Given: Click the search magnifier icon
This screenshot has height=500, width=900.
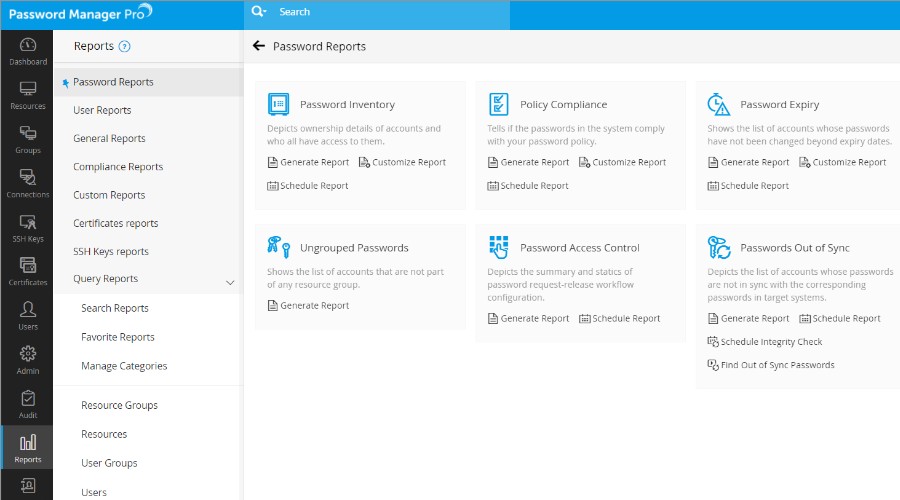Looking at the screenshot, I should tap(258, 11).
